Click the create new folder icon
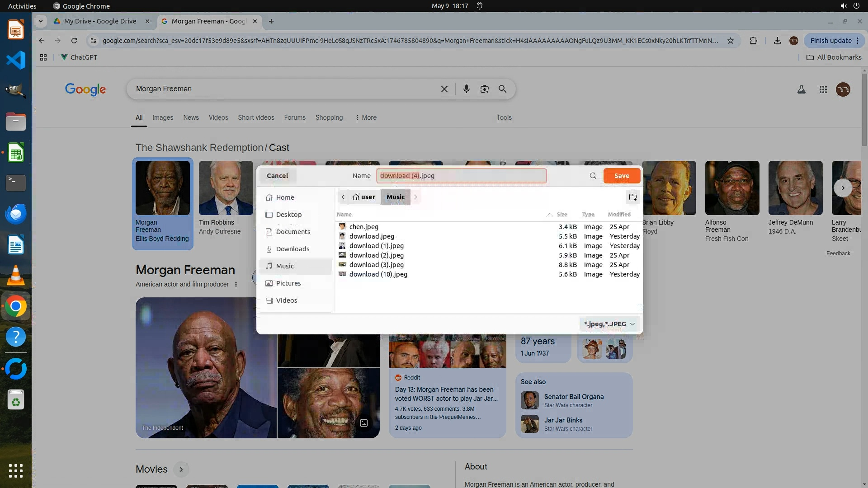Viewport: 868px width, 488px height. coord(632,197)
